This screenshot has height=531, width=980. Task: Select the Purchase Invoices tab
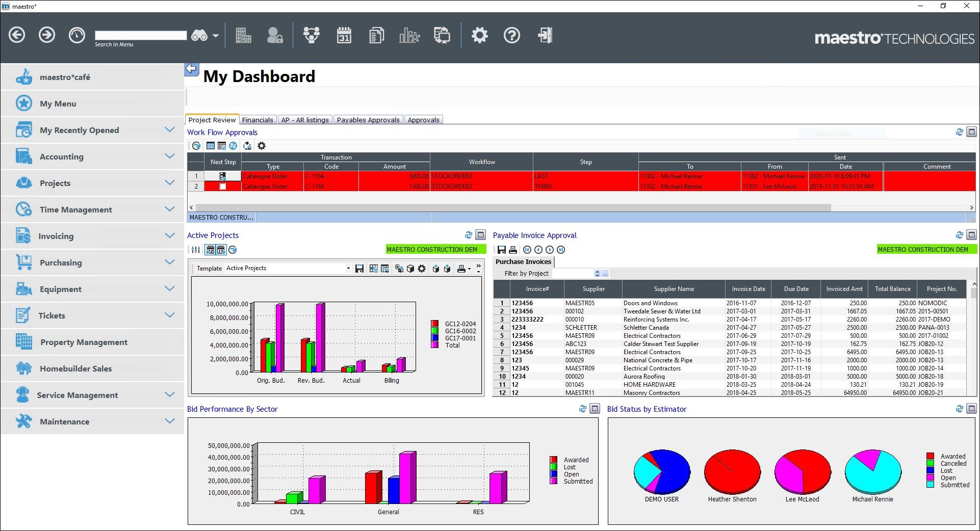coord(524,261)
